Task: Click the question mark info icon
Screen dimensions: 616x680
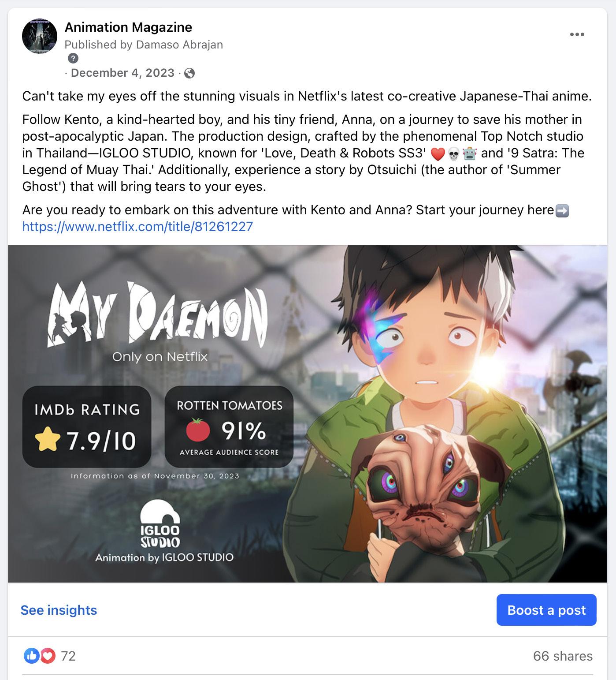Action: tap(73, 58)
